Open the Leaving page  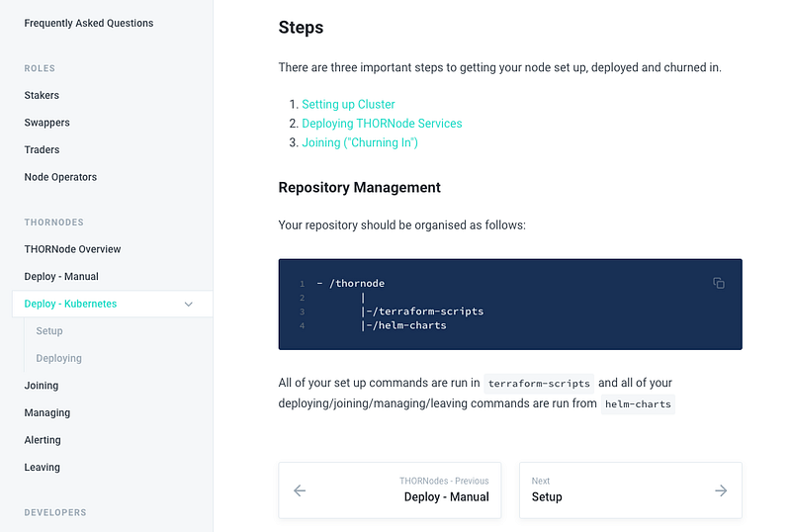point(43,468)
